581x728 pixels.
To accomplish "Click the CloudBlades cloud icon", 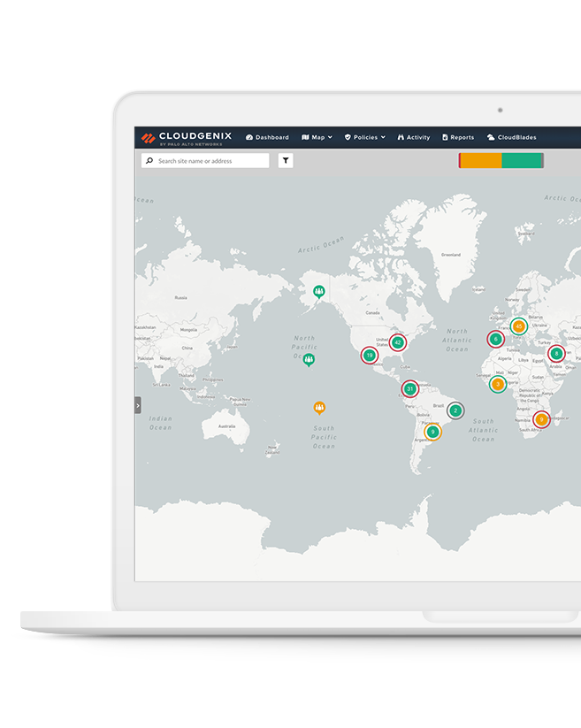I will tap(491, 137).
